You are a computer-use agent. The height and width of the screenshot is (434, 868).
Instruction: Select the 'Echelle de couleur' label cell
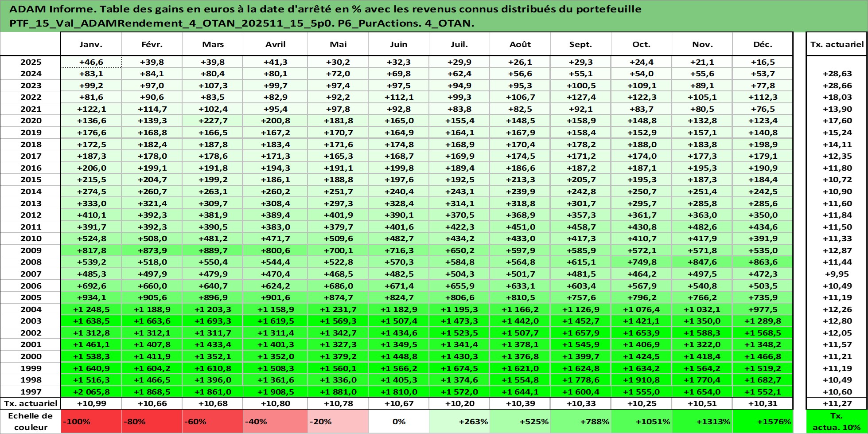point(30,422)
